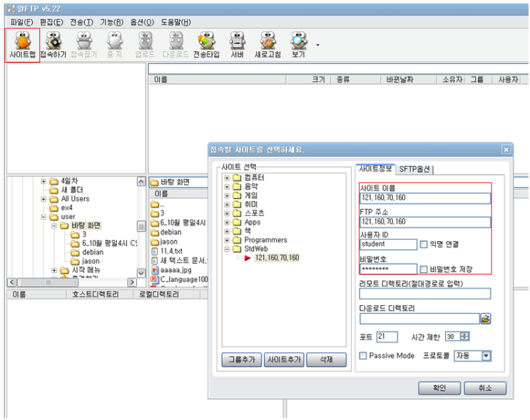Switch to the 사이트정보 tab
Viewport: 530px width, 420px height.
375,168
